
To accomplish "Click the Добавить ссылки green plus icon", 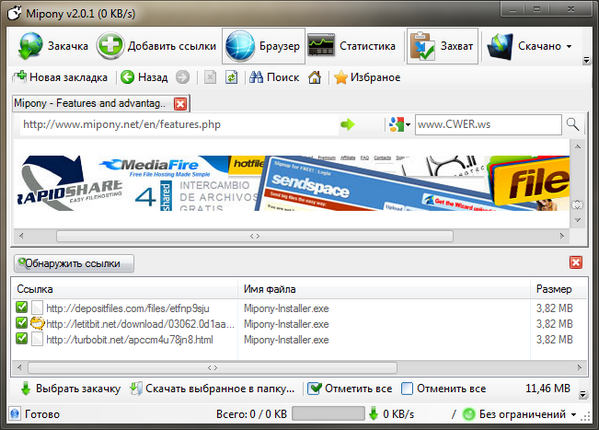I will click(110, 46).
